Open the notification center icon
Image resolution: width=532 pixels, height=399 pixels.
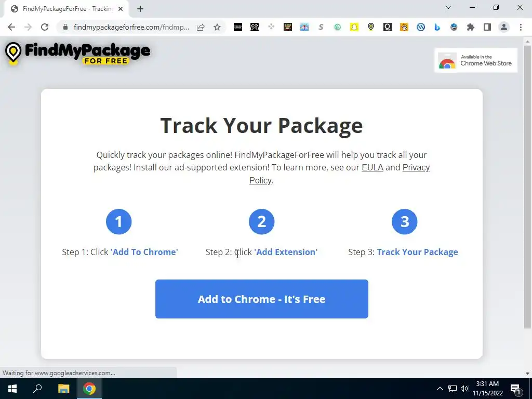[x=516, y=389]
